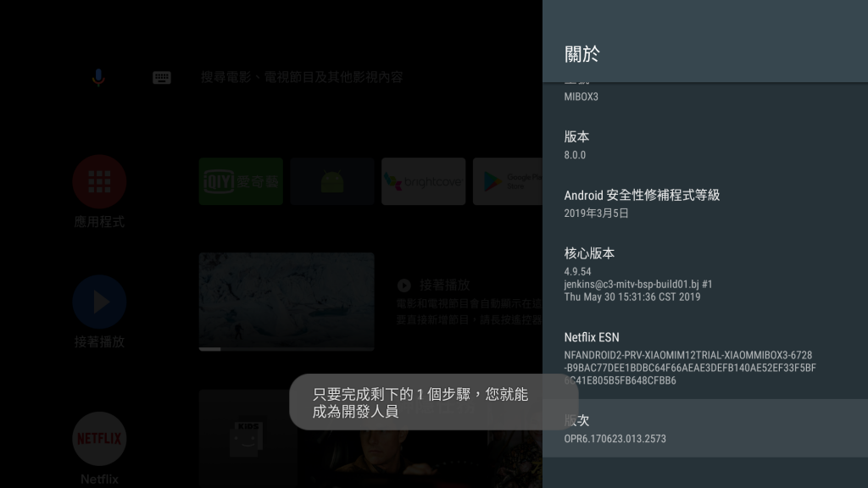Open the Brightcove app tile
Viewport: 868px width, 488px height.
click(424, 181)
